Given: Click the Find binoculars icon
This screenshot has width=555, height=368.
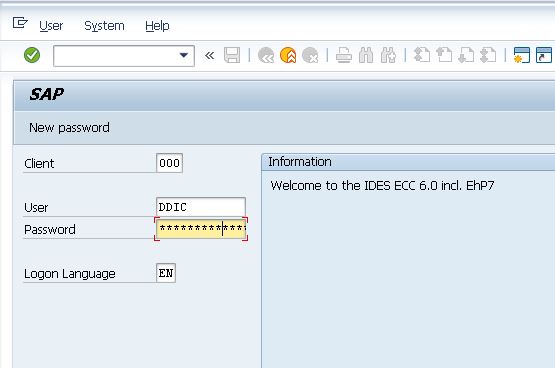Looking at the screenshot, I should coord(366,55).
